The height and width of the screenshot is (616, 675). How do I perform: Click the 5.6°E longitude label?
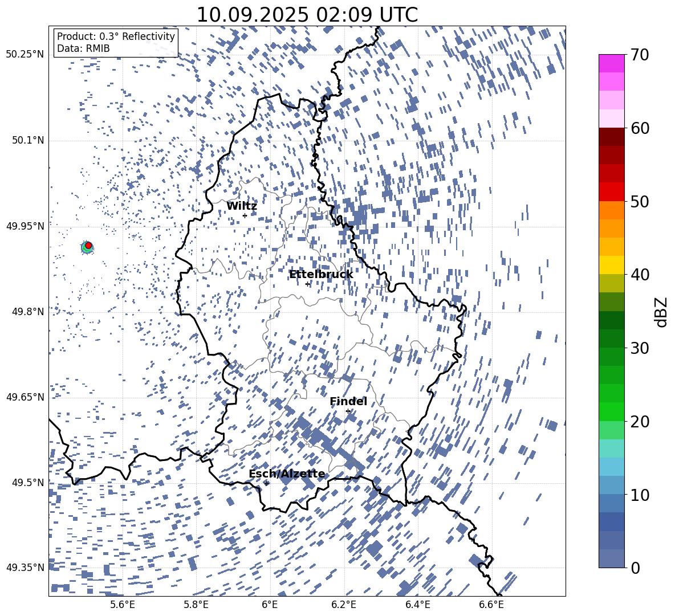123,605
